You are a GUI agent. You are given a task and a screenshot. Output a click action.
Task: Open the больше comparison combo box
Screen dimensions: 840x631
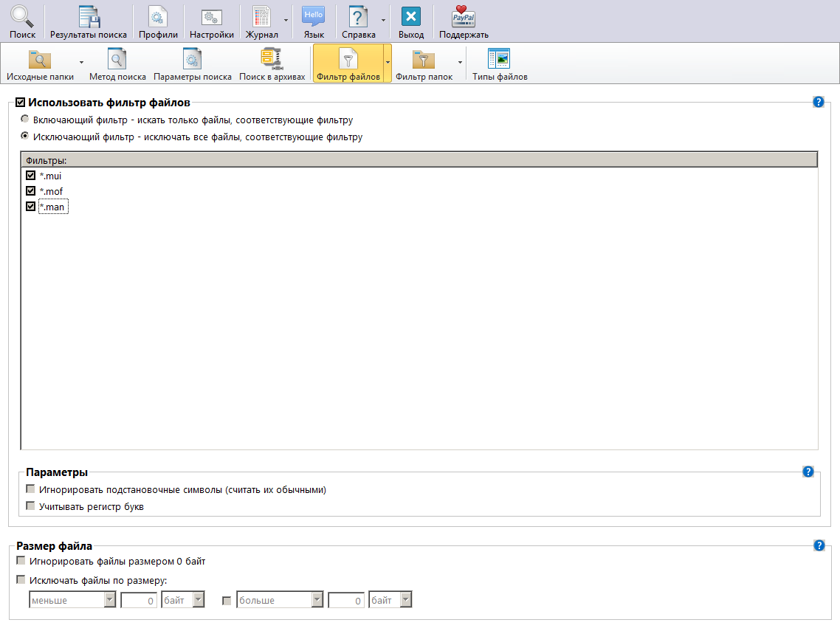(280, 600)
